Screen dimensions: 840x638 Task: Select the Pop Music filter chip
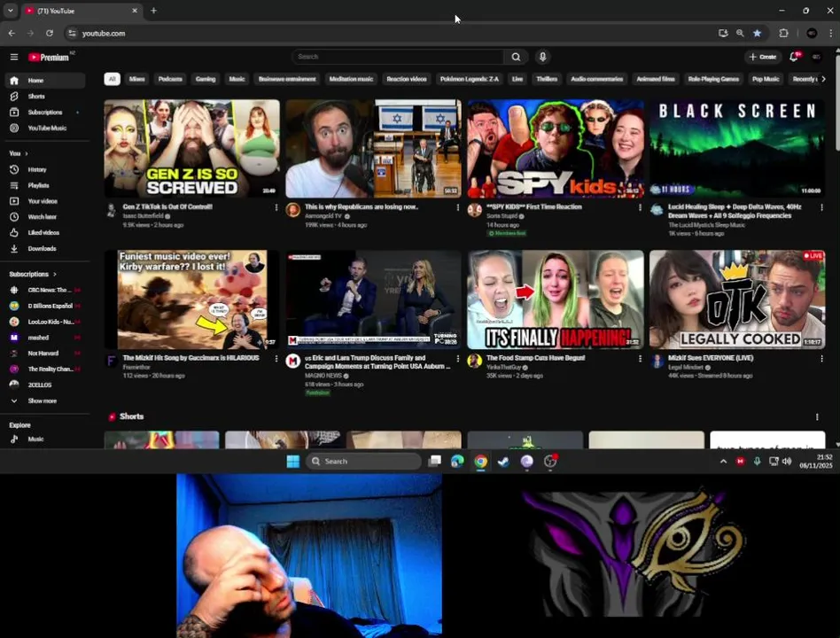tap(766, 79)
